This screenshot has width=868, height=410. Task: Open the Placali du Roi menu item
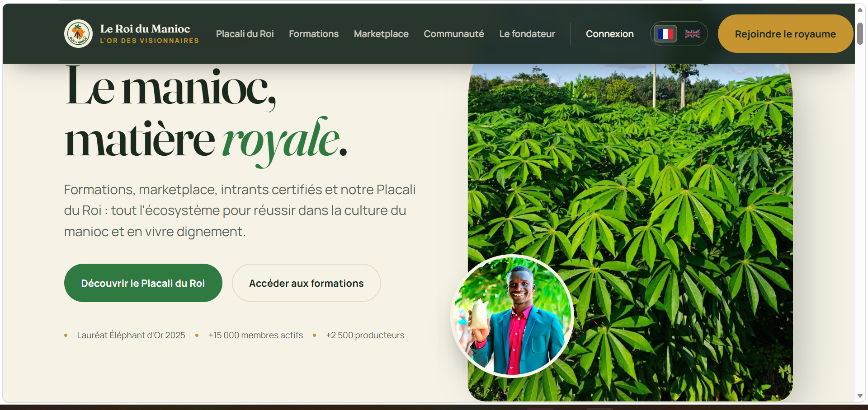pyautogui.click(x=245, y=34)
